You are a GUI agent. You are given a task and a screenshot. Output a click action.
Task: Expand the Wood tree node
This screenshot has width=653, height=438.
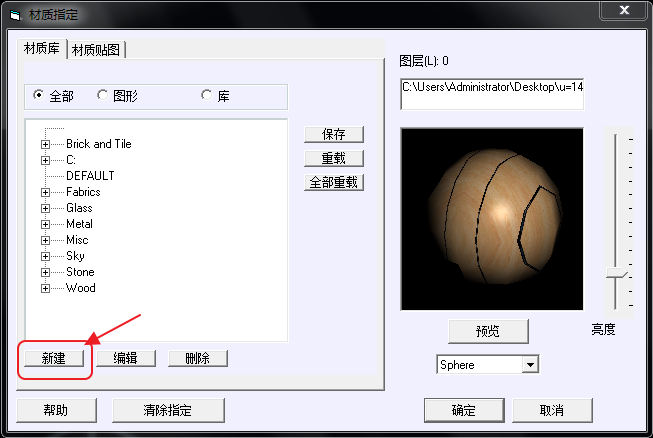[x=45, y=288]
